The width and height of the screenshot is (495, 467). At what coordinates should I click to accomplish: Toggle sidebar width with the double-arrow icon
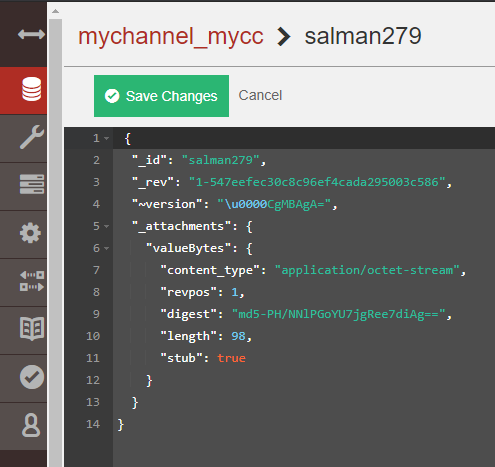tap(31, 34)
